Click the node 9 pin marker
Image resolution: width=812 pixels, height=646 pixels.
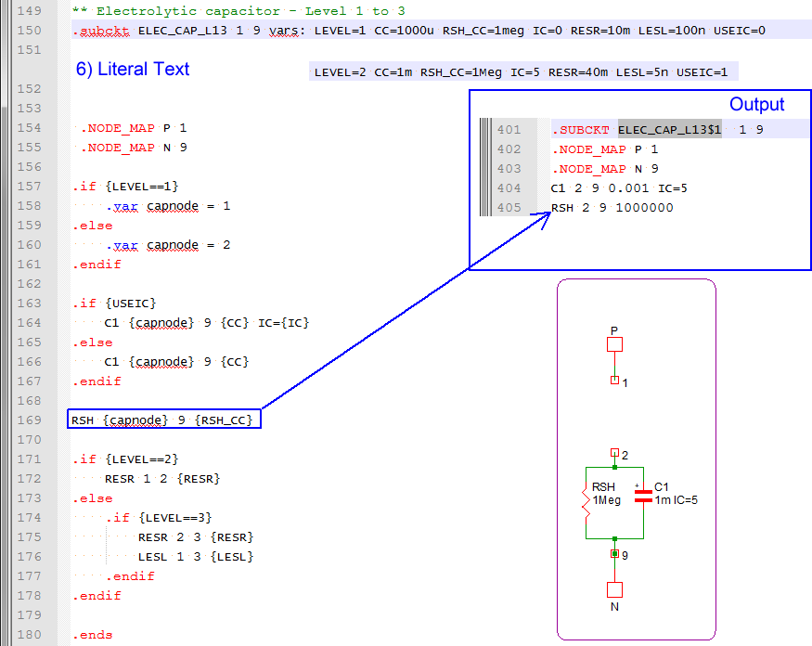pos(613,554)
